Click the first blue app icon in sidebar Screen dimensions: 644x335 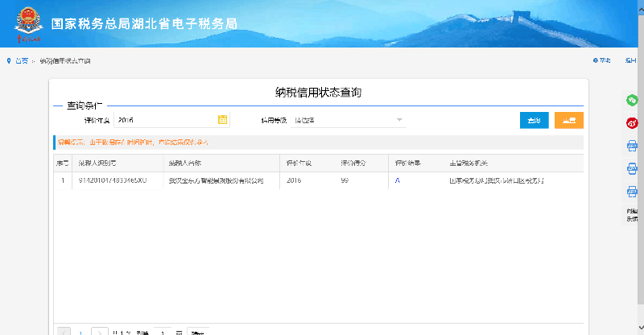(632, 146)
